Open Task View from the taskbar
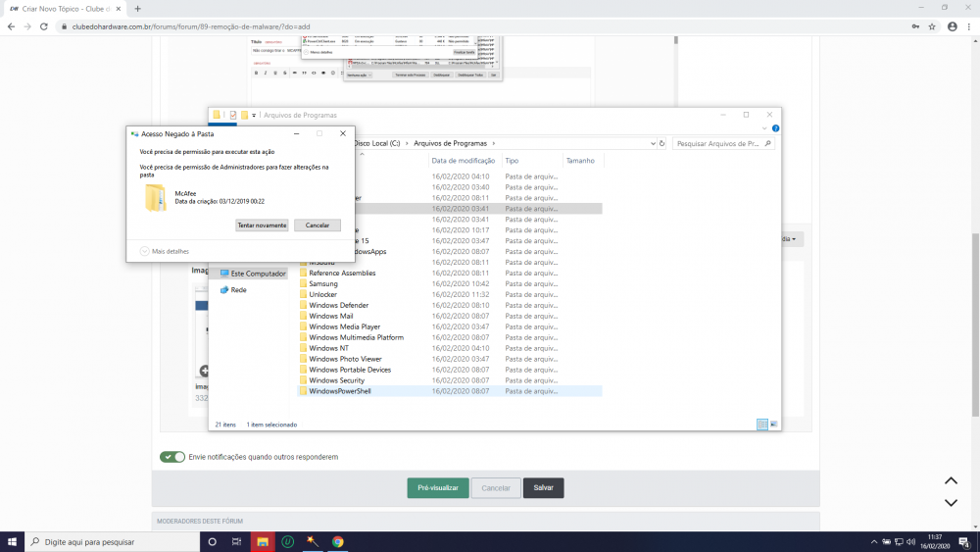The image size is (980, 552). pos(236,541)
